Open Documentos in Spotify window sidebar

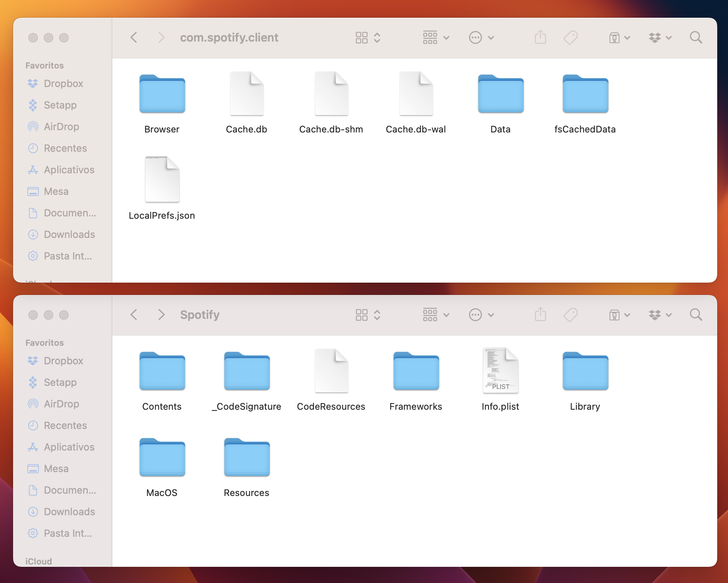tap(62, 490)
